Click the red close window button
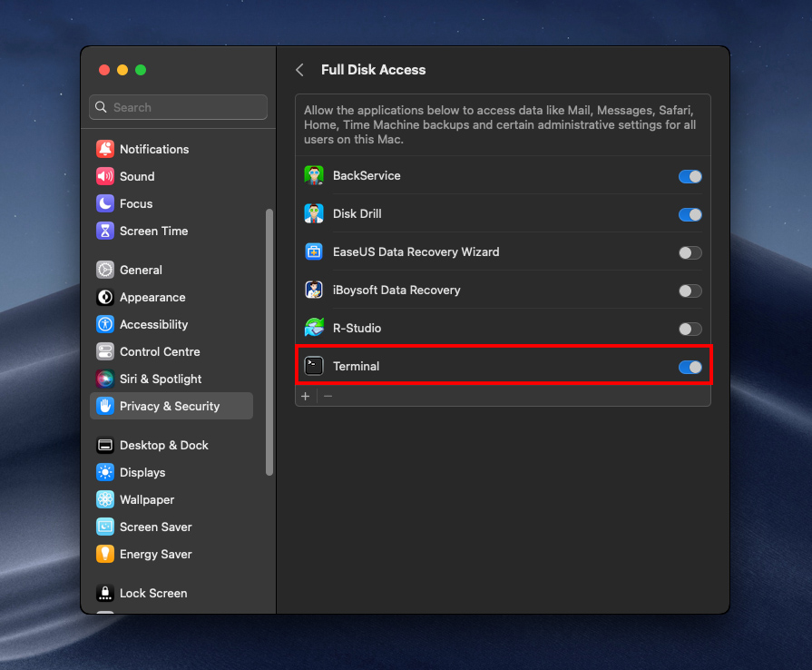812x670 pixels. 104,70
